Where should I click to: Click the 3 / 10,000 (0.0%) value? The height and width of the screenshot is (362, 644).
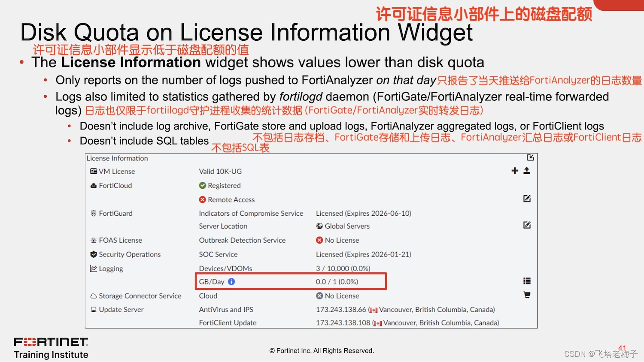[x=343, y=268]
